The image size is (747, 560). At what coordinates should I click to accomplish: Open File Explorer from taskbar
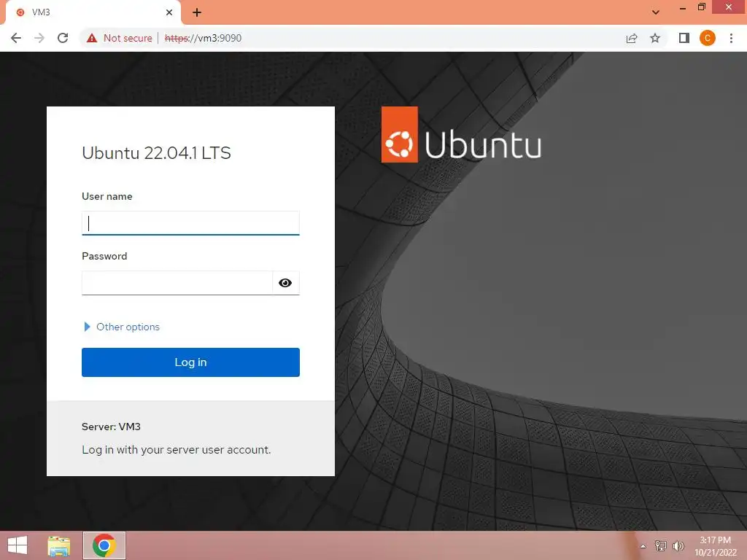coord(59,545)
